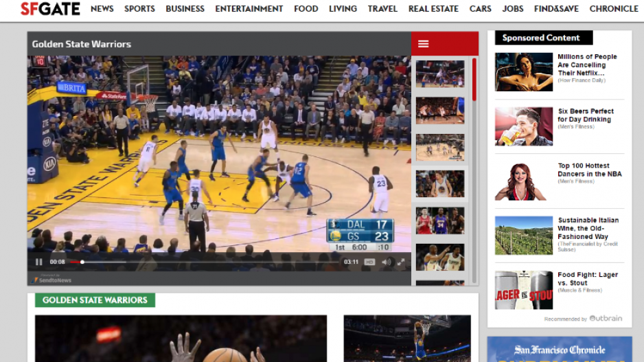Play the highlighted fourth playlist thumbnail of Warriors player
Viewport: 644px width, 362px height.
click(x=440, y=183)
